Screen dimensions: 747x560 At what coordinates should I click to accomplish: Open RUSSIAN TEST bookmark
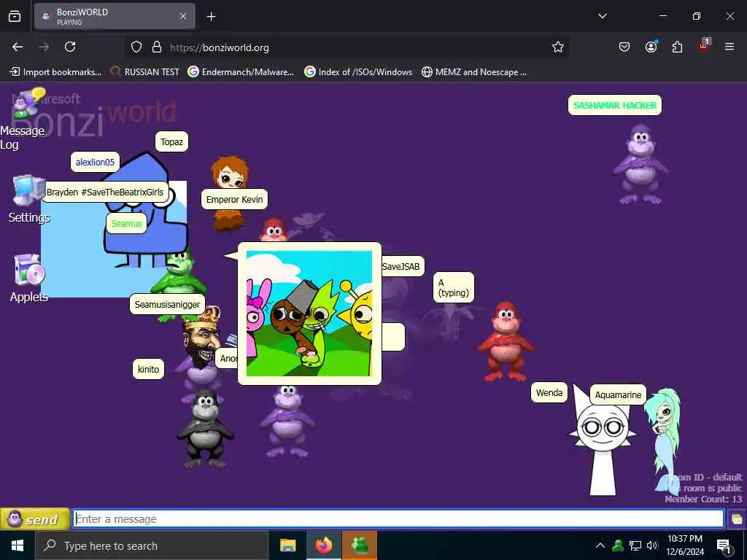pos(145,72)
